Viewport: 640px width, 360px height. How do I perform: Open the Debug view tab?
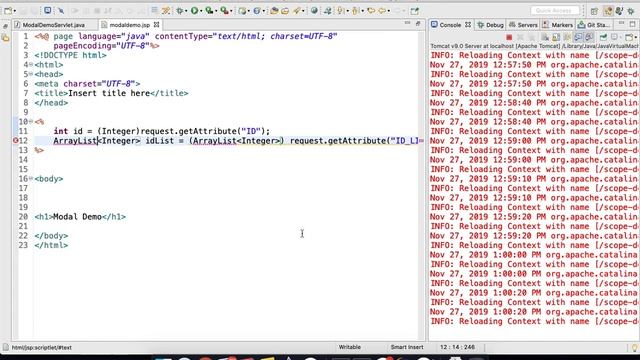pyautogui.click(x=491, y=25)
